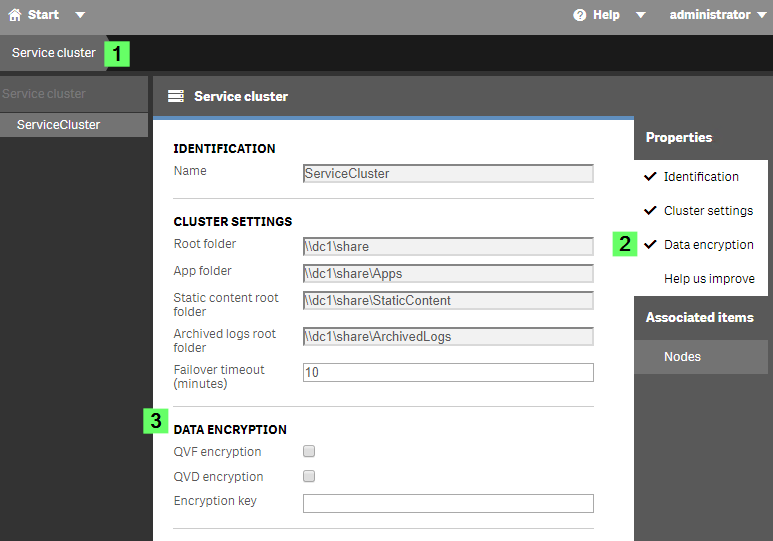Click the Help question mark icon
773x541 pixels.
click(x=579, y=15)
